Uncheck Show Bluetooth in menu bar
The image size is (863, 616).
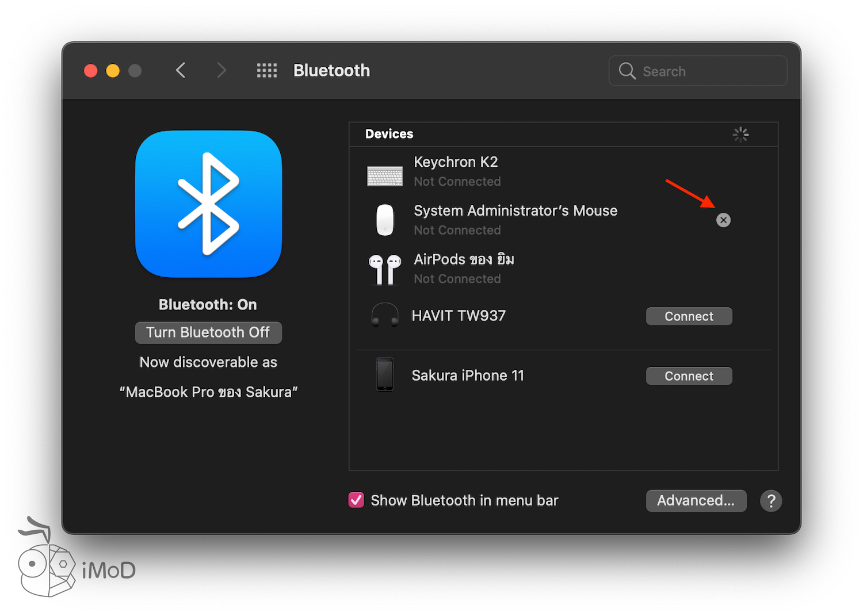pyautogui.click(x=356, y=500)
